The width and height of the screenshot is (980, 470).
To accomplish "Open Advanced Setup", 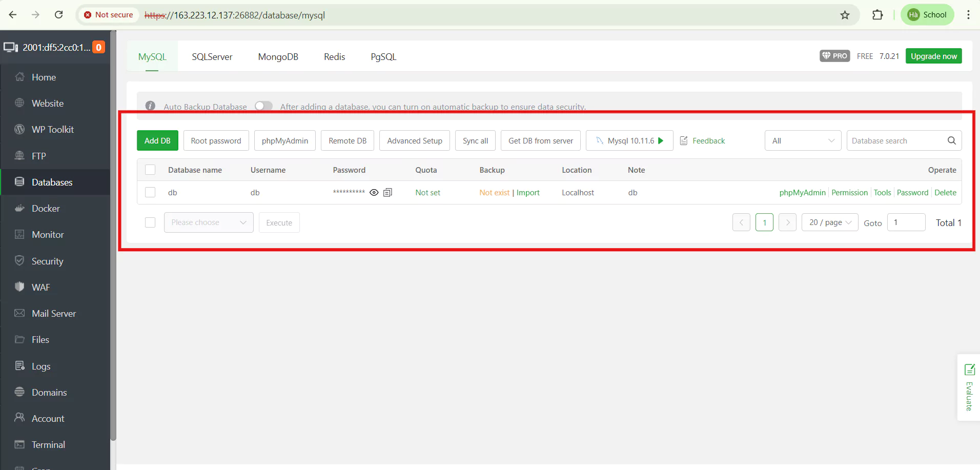I will point(415,140).
